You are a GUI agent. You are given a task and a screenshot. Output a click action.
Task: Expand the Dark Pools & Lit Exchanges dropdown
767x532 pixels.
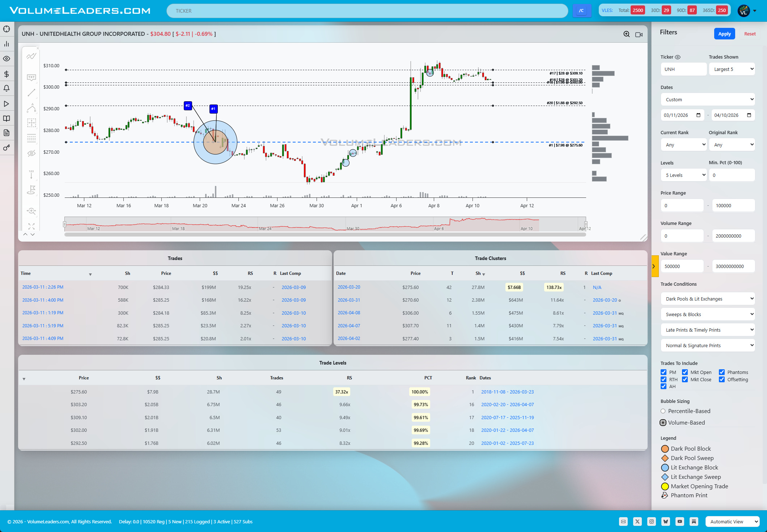(x=708, y=299)
